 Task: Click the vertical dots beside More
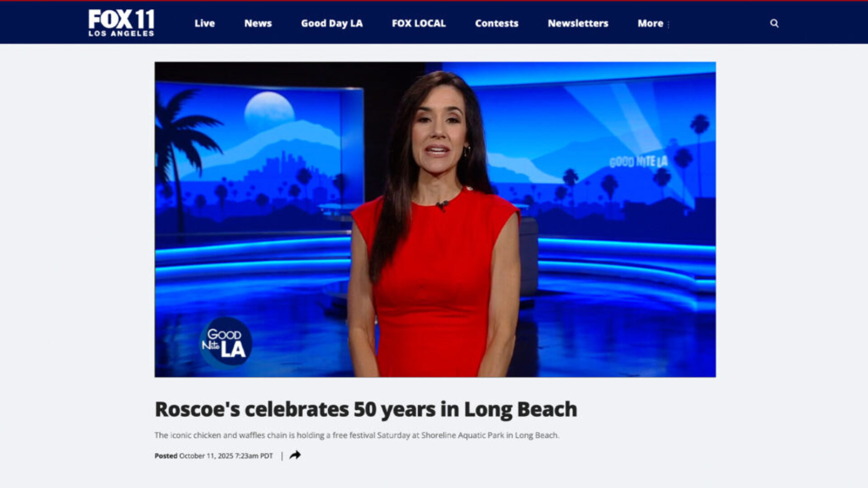[668, 25]
